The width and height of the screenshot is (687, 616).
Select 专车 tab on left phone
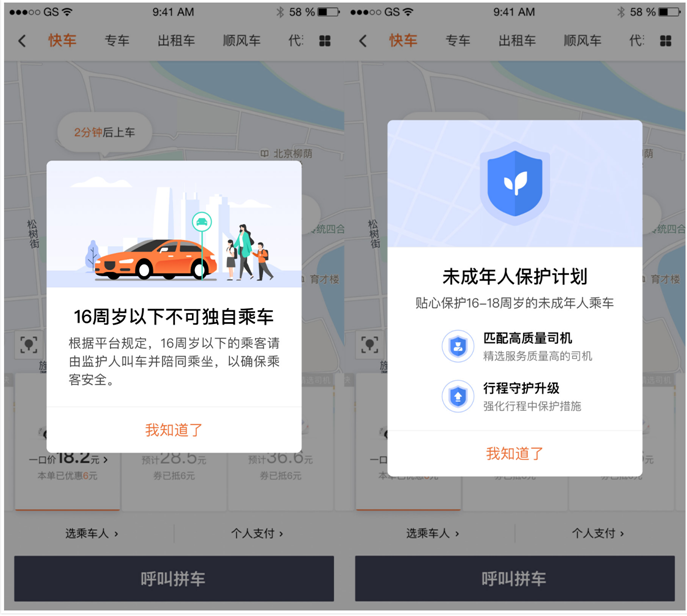tap(117, 41)
